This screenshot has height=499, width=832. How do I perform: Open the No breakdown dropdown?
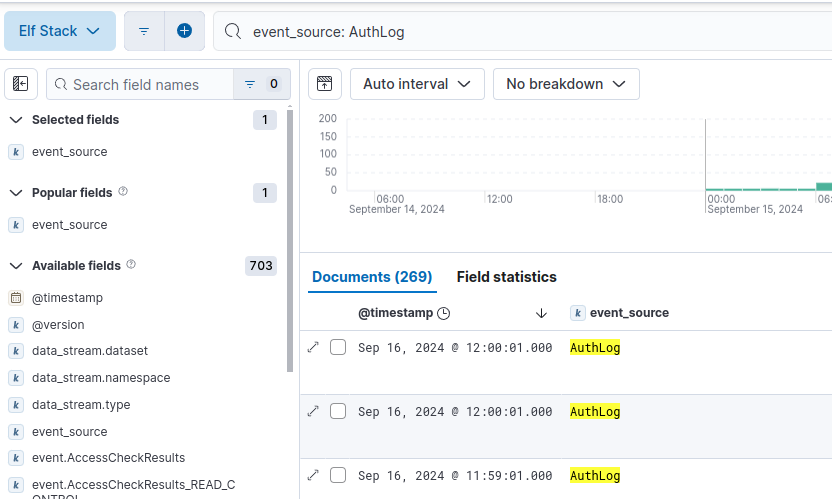pos(566,84)
